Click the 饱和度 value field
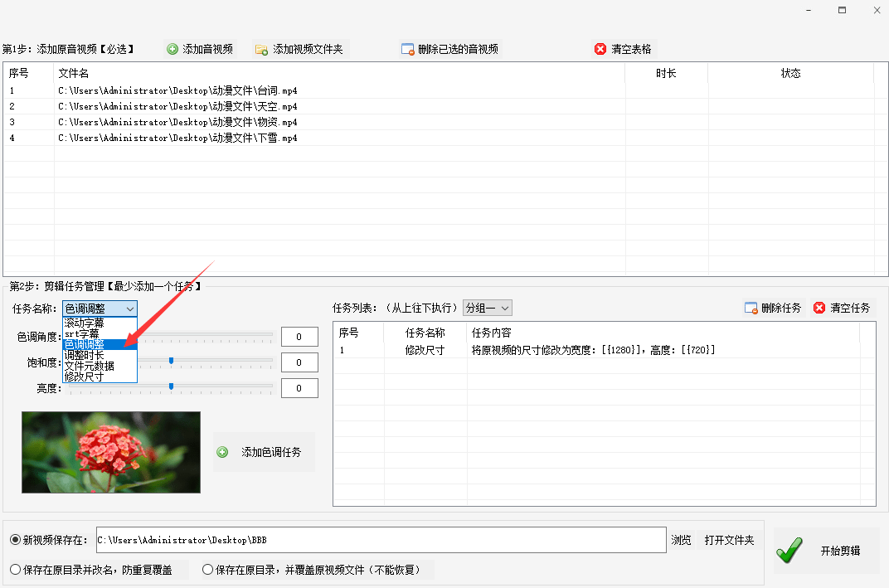 (299, 362)
